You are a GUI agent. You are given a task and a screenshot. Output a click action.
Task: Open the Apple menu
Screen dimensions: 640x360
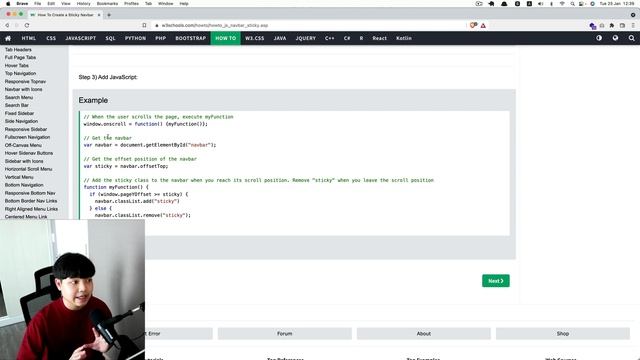tap(8, 4)
